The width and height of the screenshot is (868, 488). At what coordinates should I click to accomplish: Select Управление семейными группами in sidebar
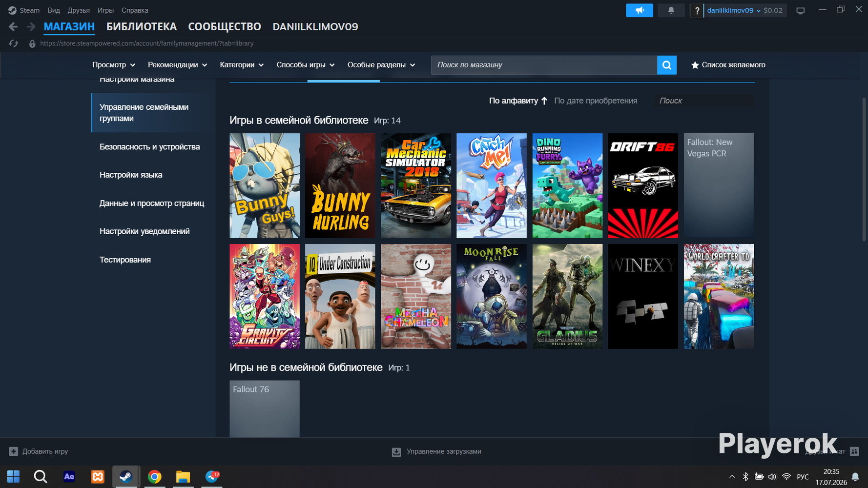[x=153, y=113]
